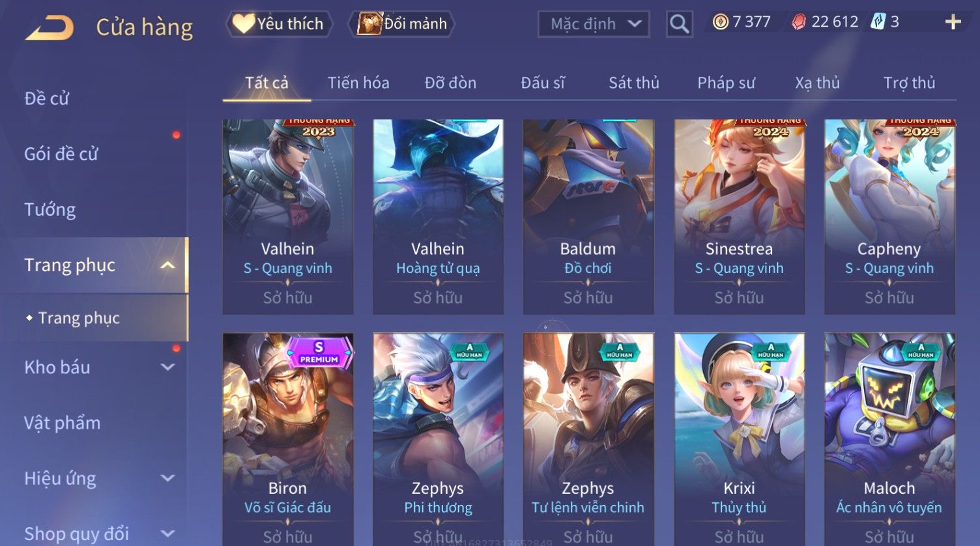Image resolution: width=980 pixels, height=546 pixels.
Task: Select the Tiến hóa tab
Action: [358, 83]
